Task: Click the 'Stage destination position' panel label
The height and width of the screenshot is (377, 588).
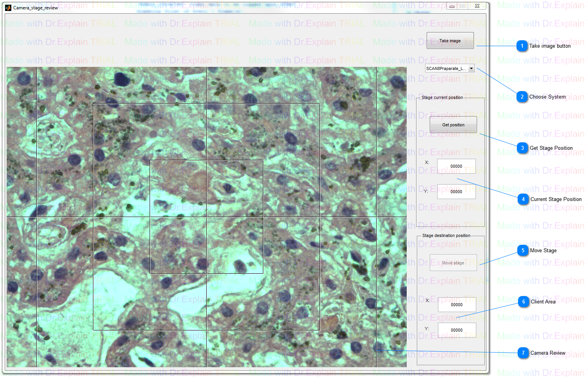Action: tap(446, 235)
